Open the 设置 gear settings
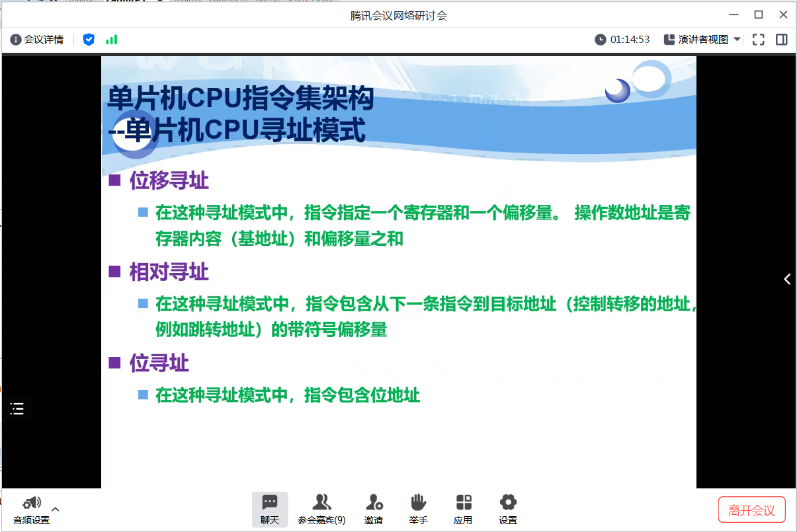The height and width of the screenshot is (532, 797). (x=508, y=510)
